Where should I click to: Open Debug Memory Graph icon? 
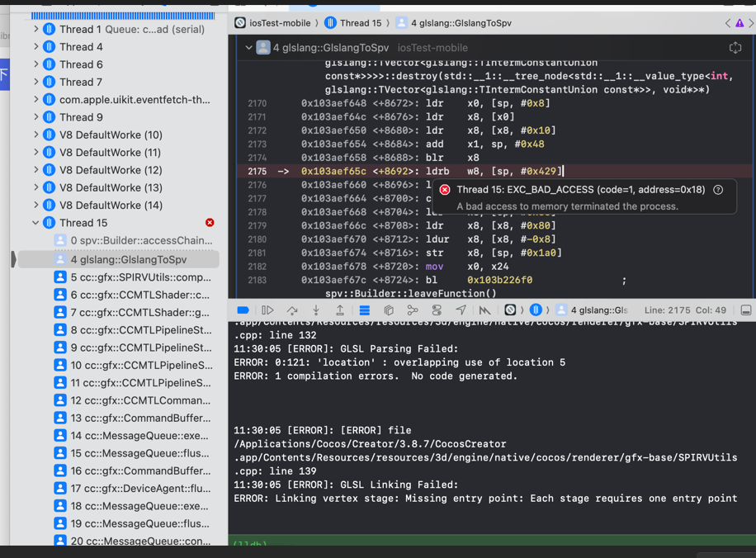pos(412,310)
